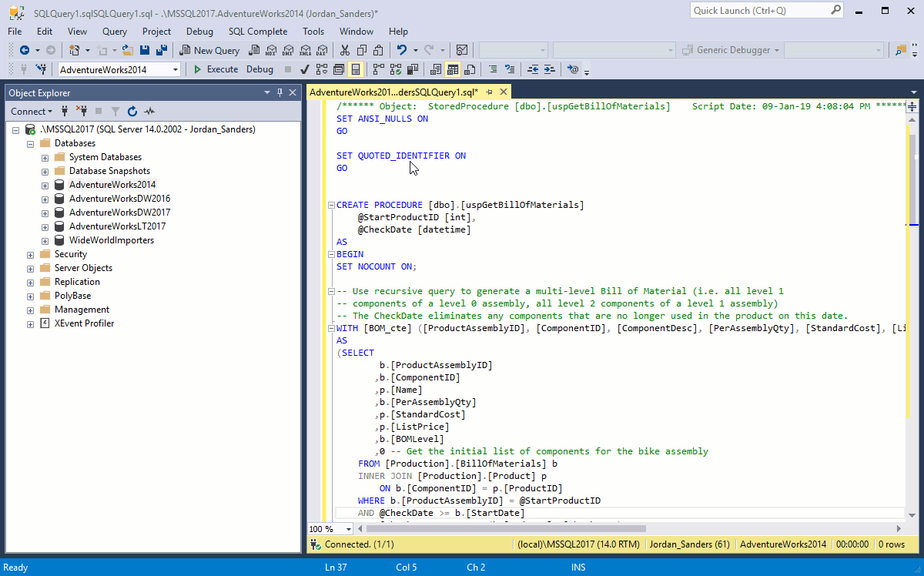
Task: Refresh the Object Explorer tree
Action: click(x=132, y=111)
